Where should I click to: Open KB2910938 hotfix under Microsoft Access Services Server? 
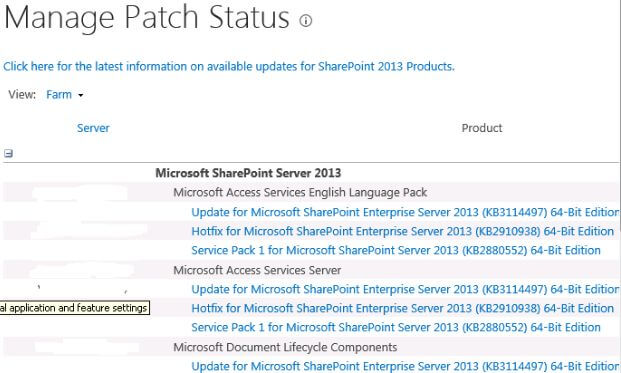pyautogui.click(x=402, y=308)
